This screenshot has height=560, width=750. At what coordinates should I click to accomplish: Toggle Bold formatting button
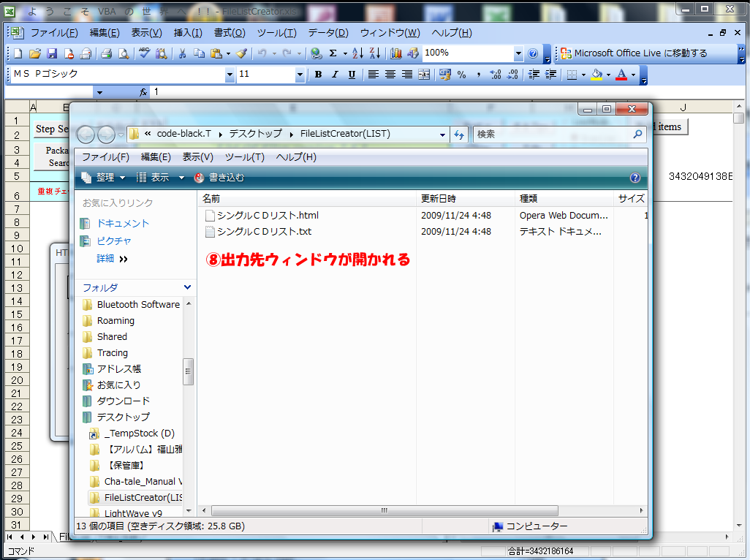pyautogui.click(x=318, y=75)
